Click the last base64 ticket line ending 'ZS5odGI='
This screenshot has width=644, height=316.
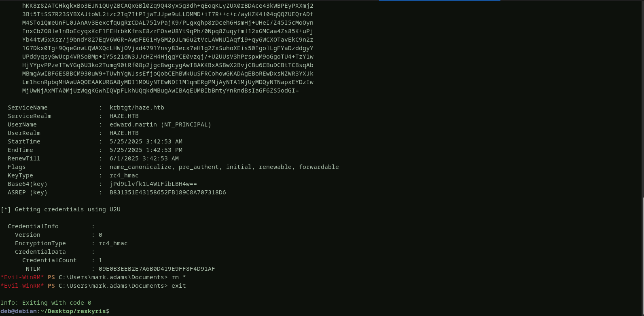coord(160,91)
